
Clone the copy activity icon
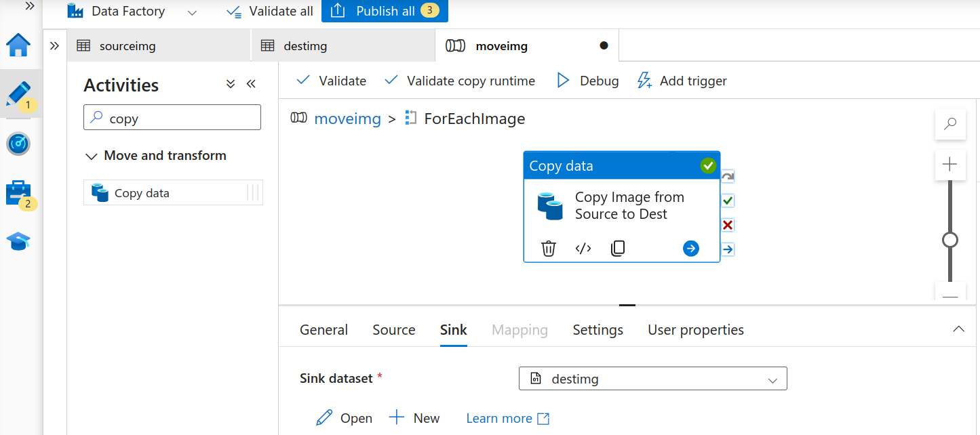618,249
